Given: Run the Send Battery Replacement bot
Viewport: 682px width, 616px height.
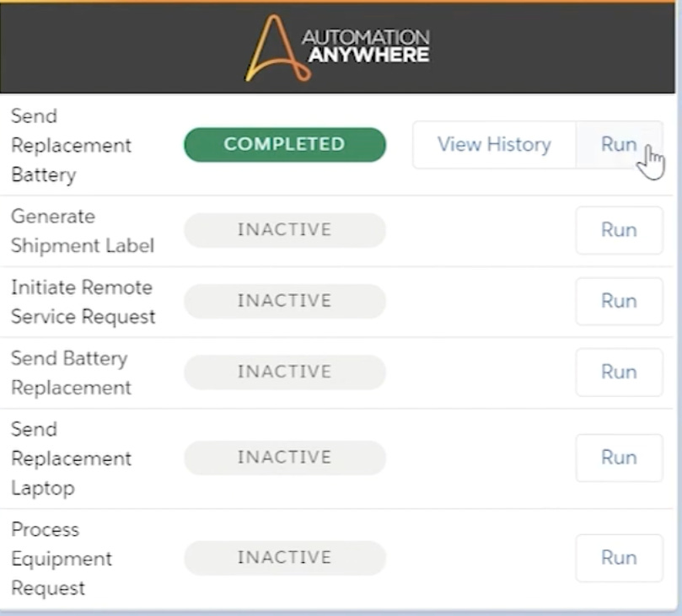Looking at the screenshot, I should (619, 372).
